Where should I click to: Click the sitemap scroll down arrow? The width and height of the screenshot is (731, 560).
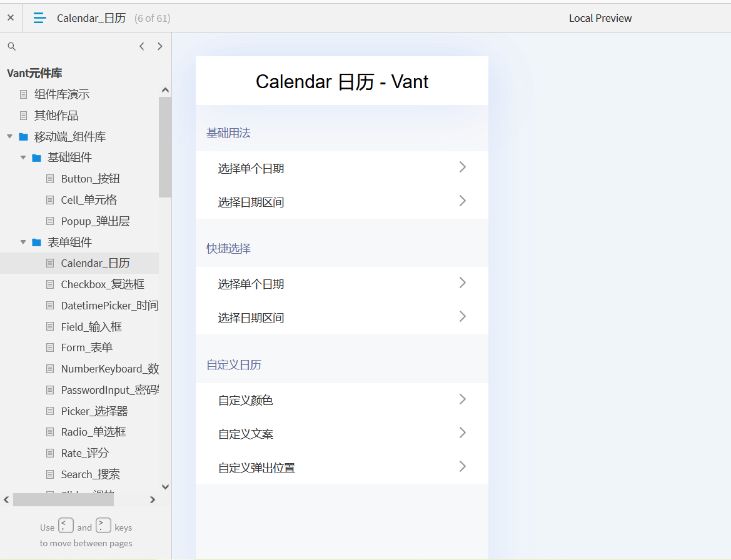(x=165, y=487)
